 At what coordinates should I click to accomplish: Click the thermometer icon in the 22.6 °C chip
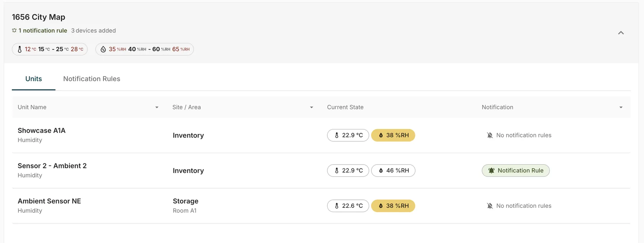click(x=337, y=206)
